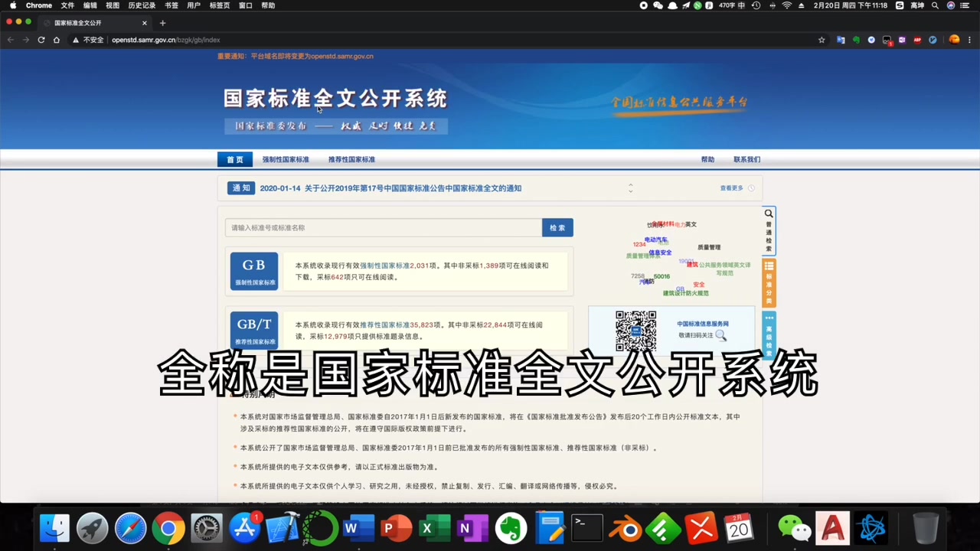This screenshot has height=551, width=980.
Task: Open Finder from the Dock
Action: (55, 528)
